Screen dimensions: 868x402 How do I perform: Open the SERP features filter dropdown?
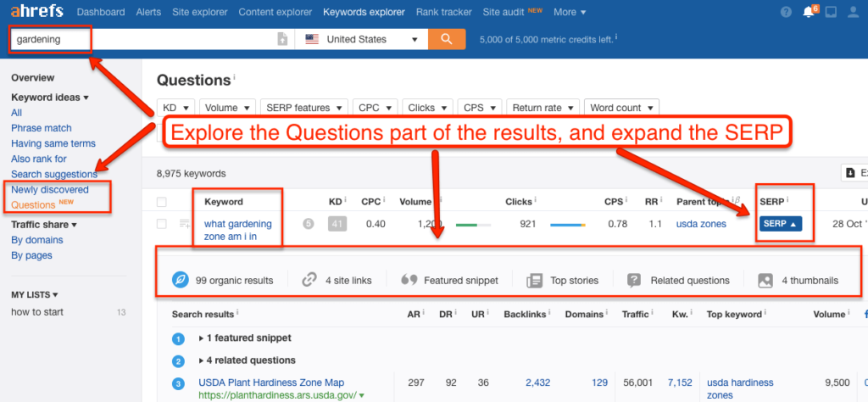click(x=304, y=108)
